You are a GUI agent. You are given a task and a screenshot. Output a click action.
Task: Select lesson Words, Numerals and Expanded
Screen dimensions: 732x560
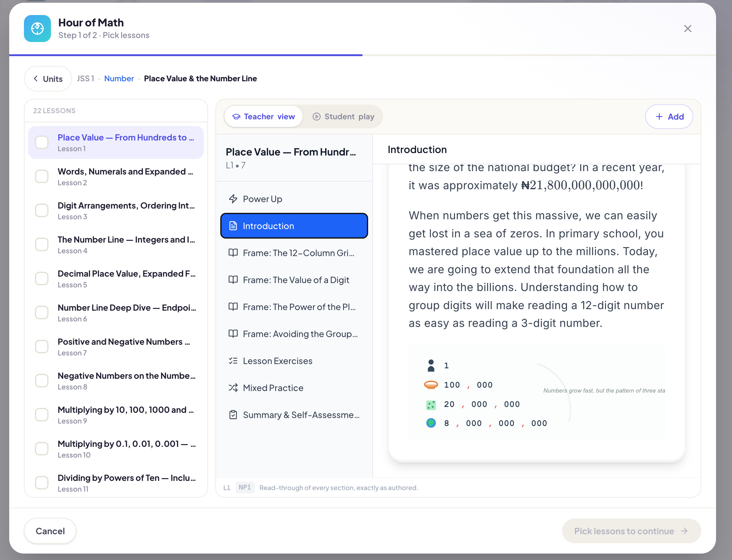[116, 176]
